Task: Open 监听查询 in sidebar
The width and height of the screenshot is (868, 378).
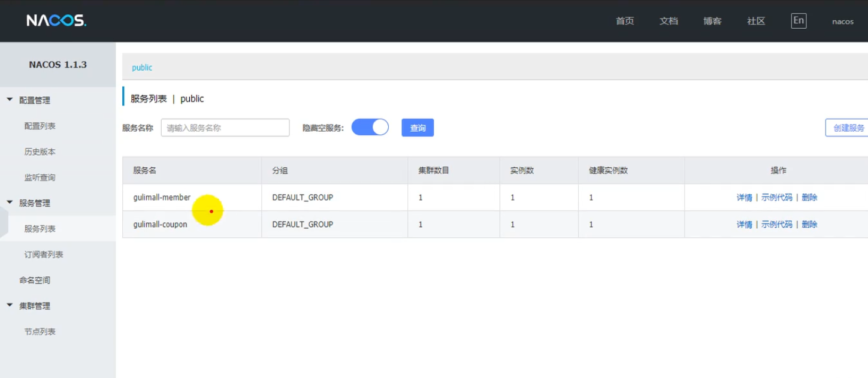Action: tap(40, 178)
